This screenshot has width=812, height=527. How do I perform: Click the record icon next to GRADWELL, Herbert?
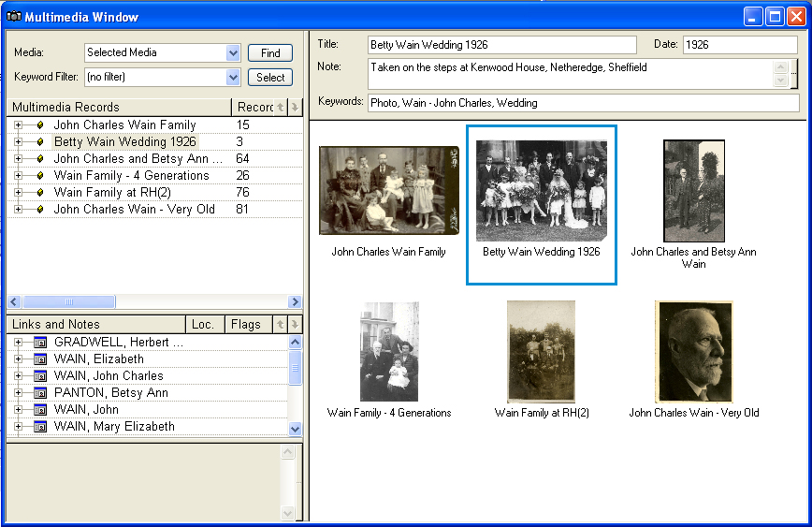[x=40, y=343]
